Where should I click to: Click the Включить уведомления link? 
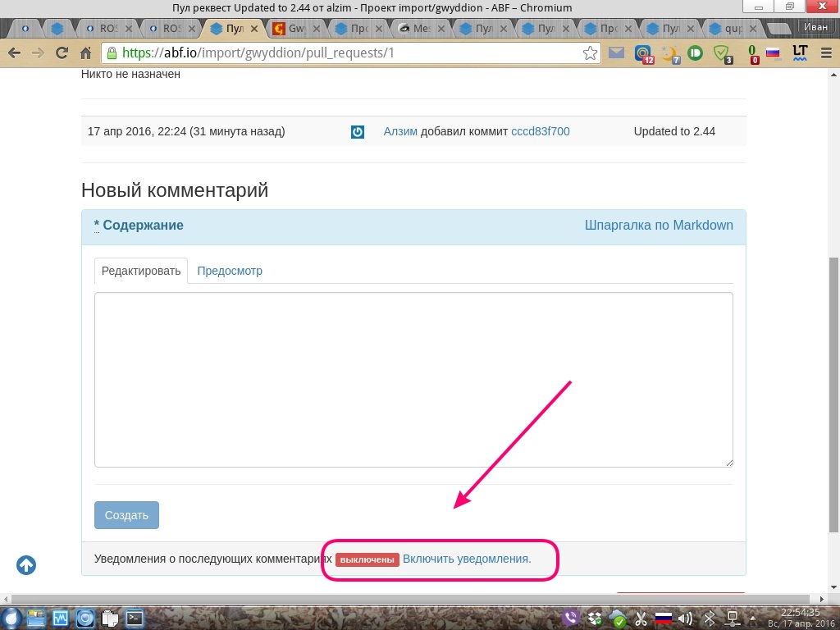click(x=467, y=559)
